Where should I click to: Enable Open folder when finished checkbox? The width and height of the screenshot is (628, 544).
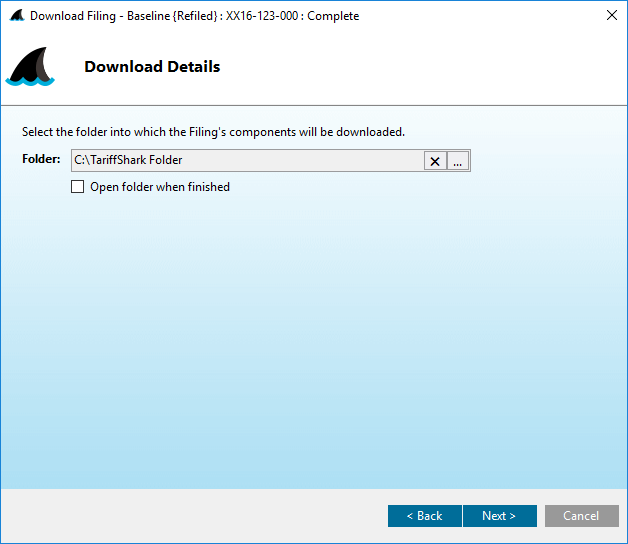(78, 187)
